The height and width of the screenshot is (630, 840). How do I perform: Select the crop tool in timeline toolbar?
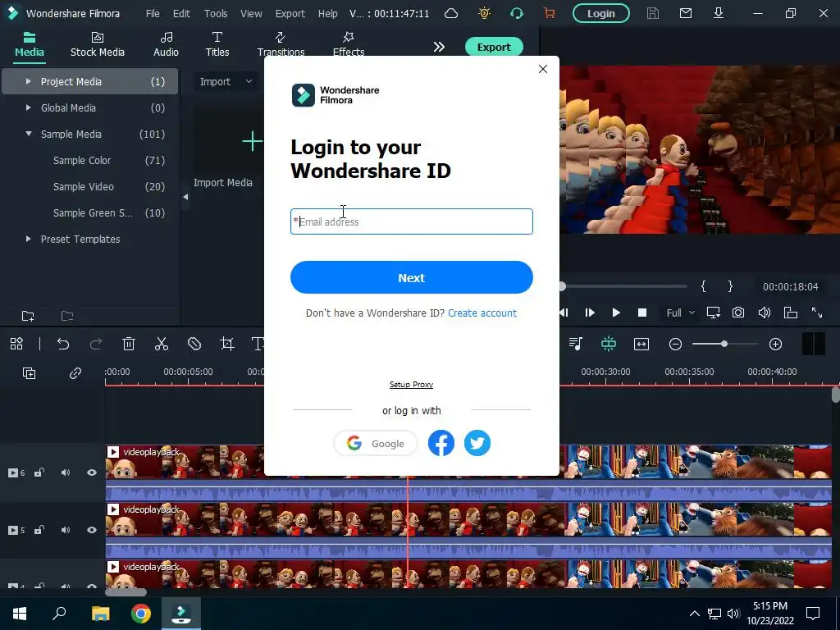coord(227,344)
